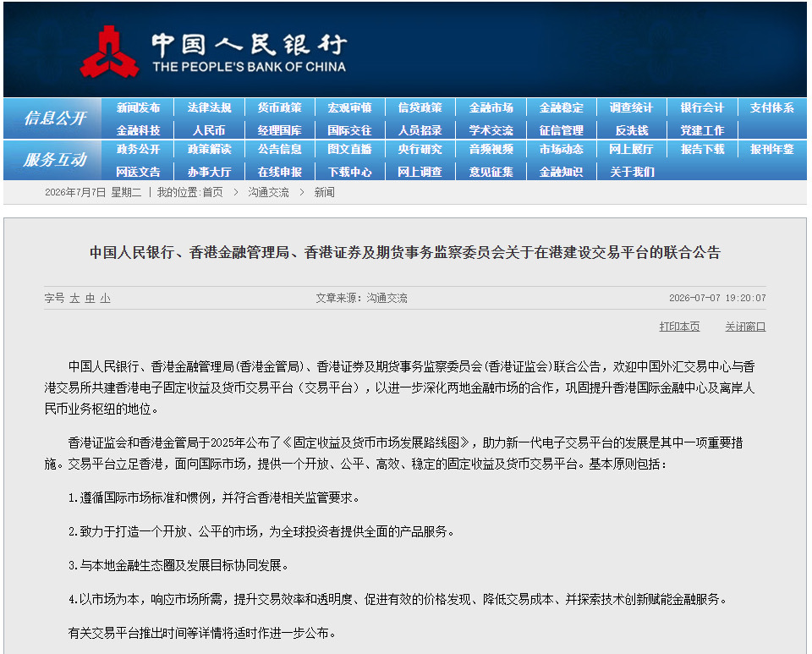
Task: Go to 学术交流 section
Action: tap(491, 130)
